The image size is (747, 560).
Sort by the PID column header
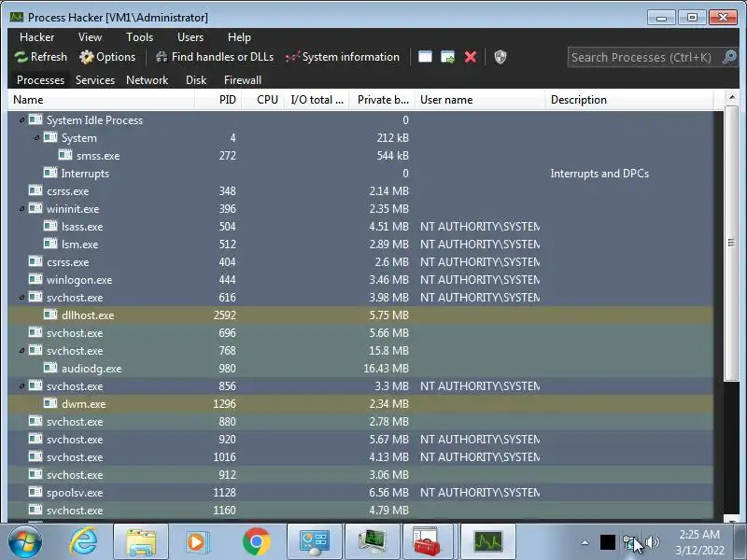tap(218, 100)
